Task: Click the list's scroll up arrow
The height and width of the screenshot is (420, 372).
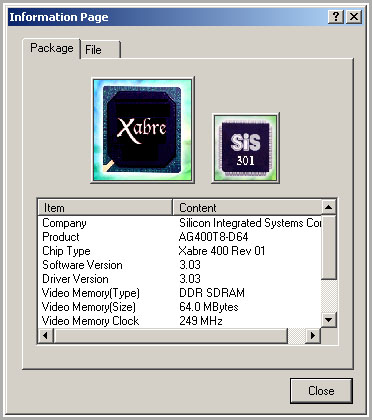Action: (x=329, y=207)
